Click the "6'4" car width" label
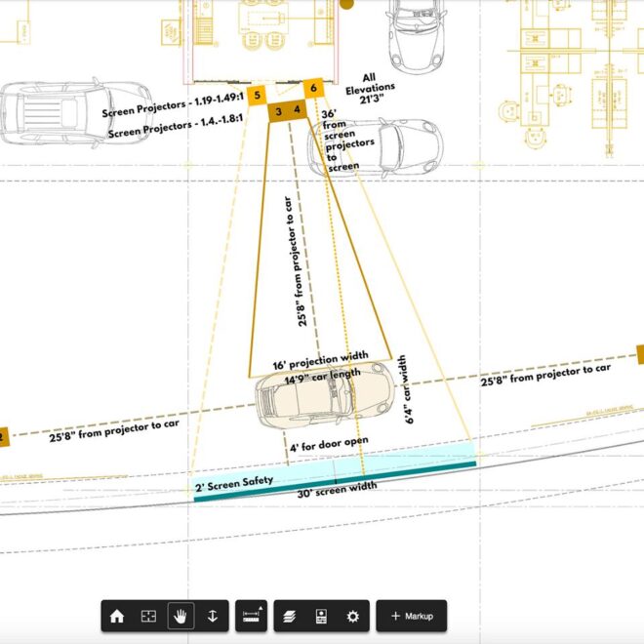The width and height of the screenshot is (644, 644). (x=406, y=389)
